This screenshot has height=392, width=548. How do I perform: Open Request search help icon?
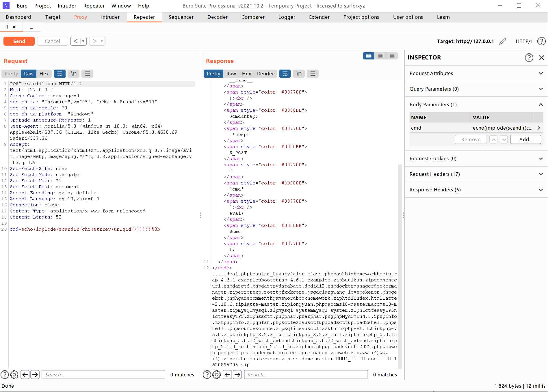5,375
